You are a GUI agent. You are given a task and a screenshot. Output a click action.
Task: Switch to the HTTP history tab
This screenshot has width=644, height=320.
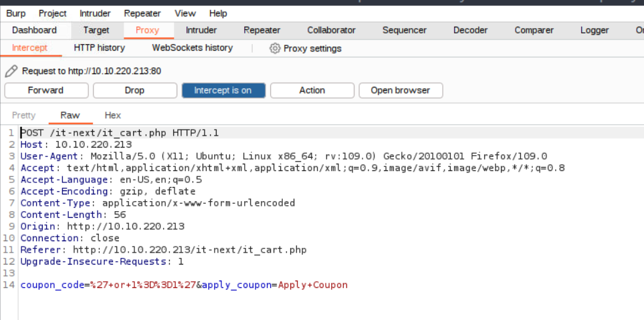click(x=99, y=48)
